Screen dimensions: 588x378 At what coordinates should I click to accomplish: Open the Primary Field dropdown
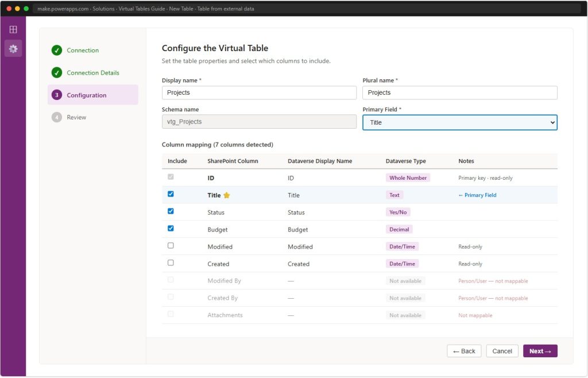pos(460,122)
